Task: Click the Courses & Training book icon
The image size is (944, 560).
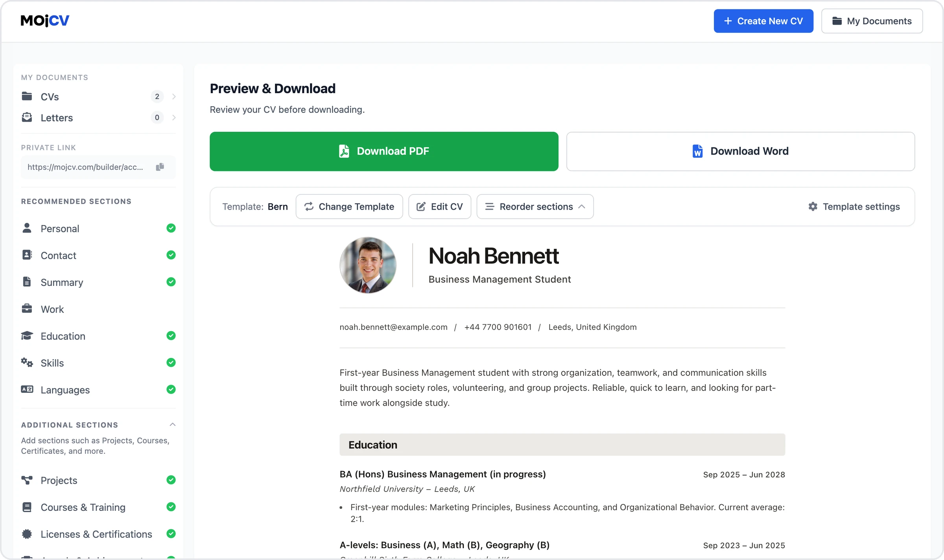Action: 27,507
